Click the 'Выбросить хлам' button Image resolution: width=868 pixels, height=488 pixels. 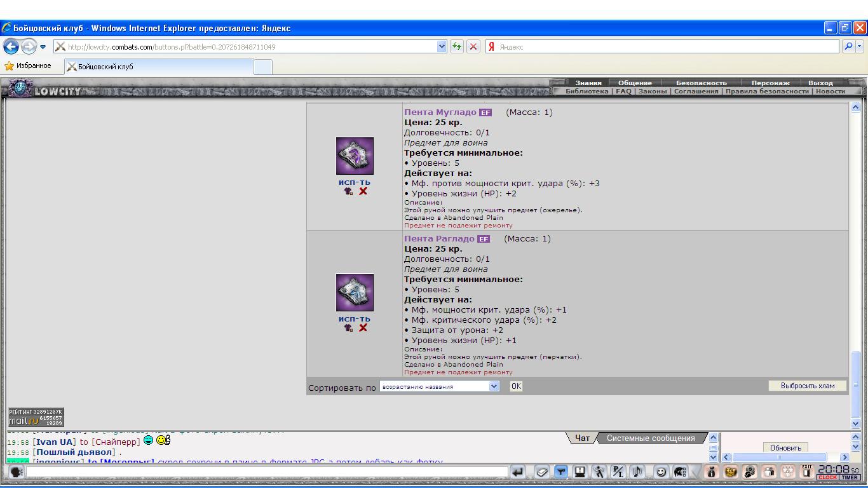tap(808, 386)
